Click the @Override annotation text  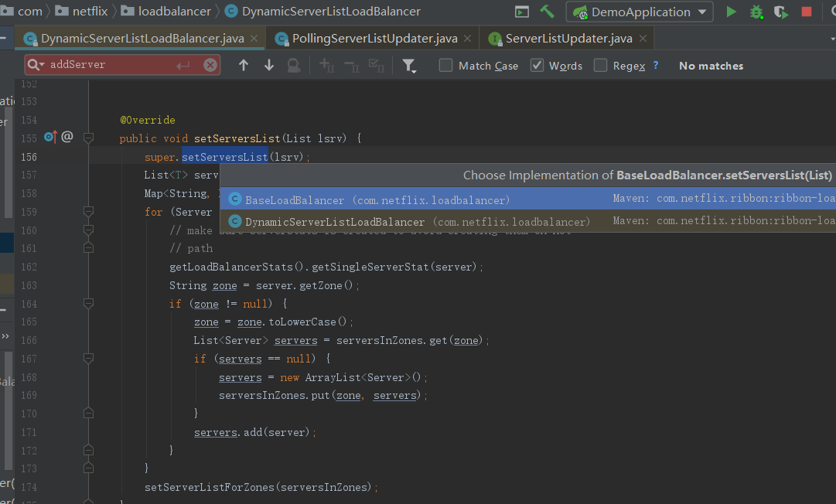(x=148, y=120)
